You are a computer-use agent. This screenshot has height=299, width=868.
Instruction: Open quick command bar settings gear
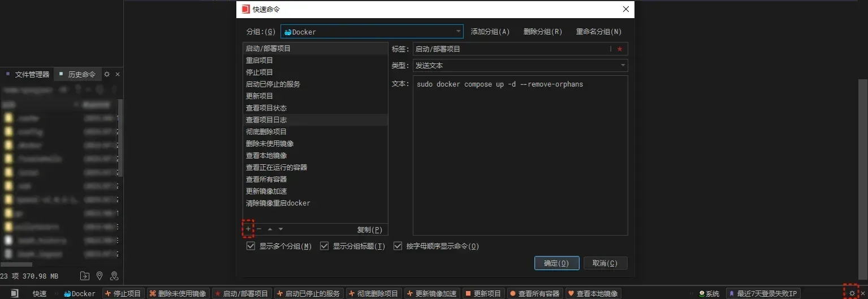click(x=852, y=293)
